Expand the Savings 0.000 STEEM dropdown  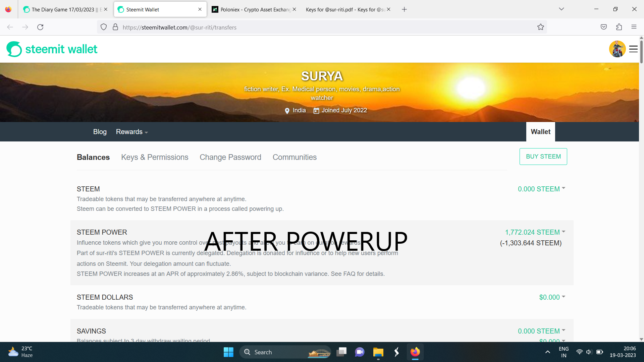[541, 331]
